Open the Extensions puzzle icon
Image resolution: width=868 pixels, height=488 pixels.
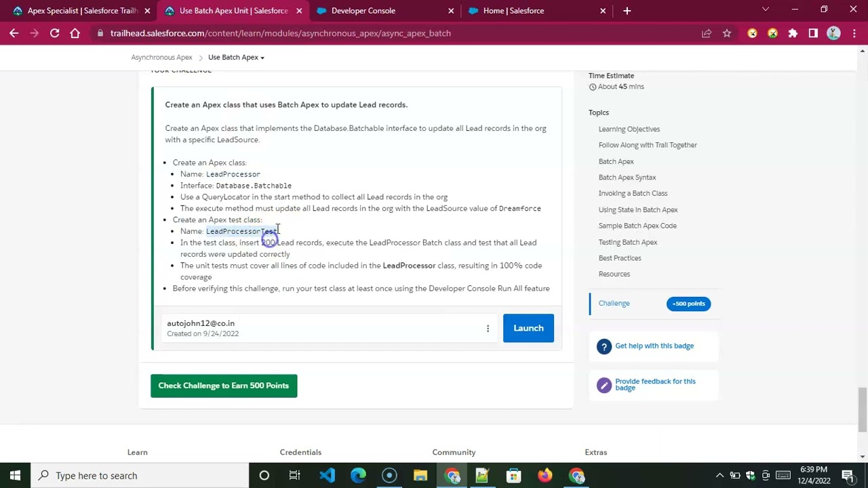[793, 33]
